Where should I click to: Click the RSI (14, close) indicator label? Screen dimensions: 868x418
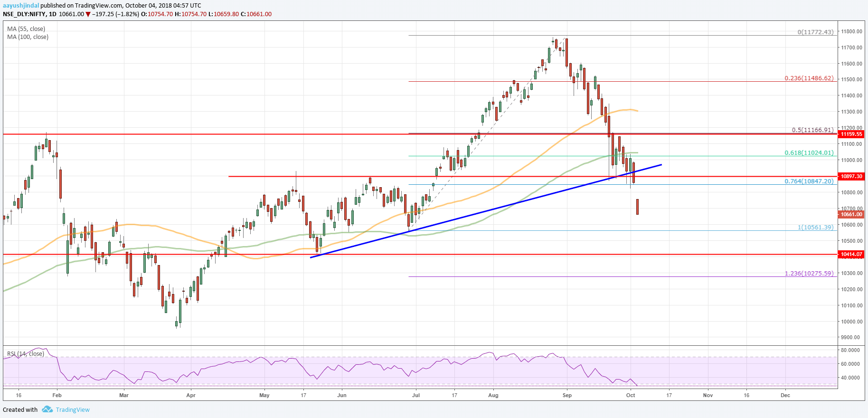[x=26, y=354]
